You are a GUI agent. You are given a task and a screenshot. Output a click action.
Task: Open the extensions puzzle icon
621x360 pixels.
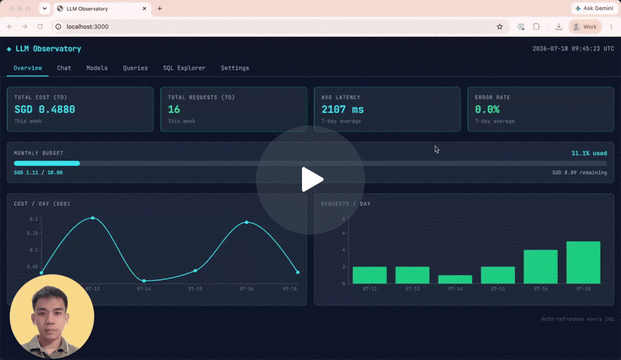tap(536, 27)
